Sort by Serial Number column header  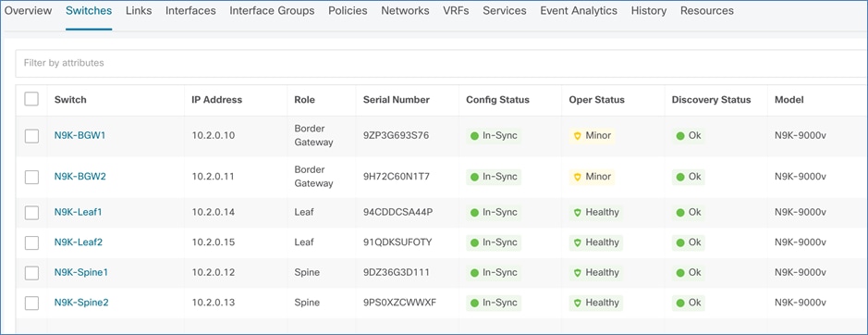click(x=397, y=100)
